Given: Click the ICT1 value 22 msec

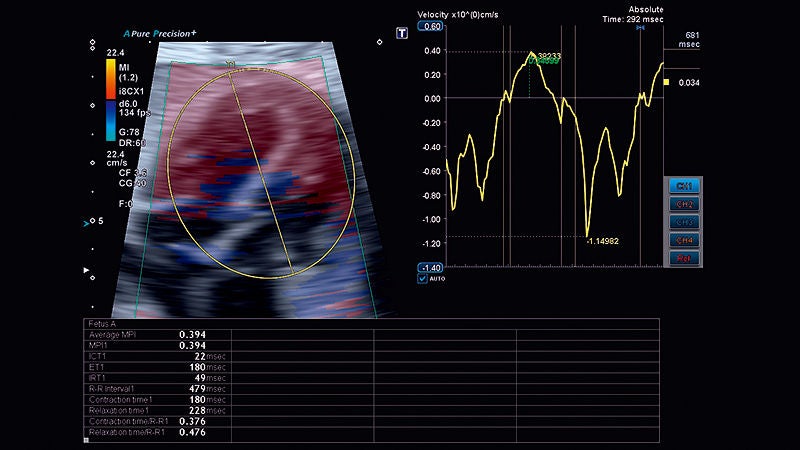Looking at the screenshot, I should (210, 357).
